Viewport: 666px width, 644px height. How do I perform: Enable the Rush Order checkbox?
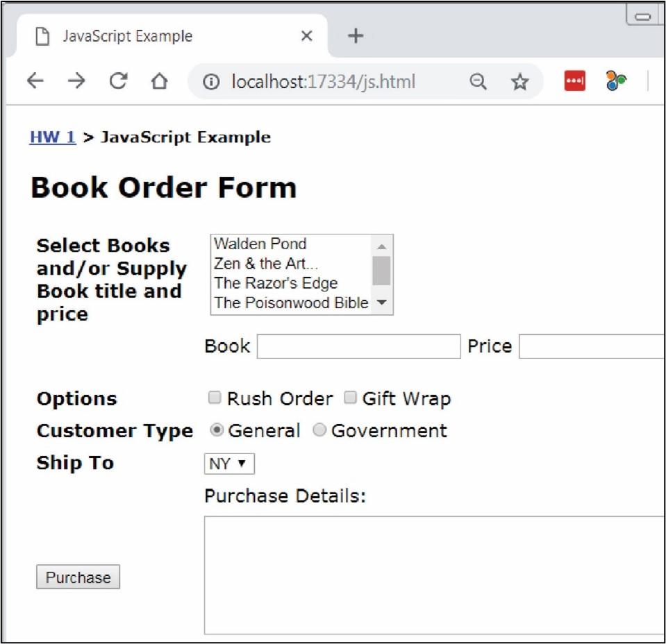214,397
